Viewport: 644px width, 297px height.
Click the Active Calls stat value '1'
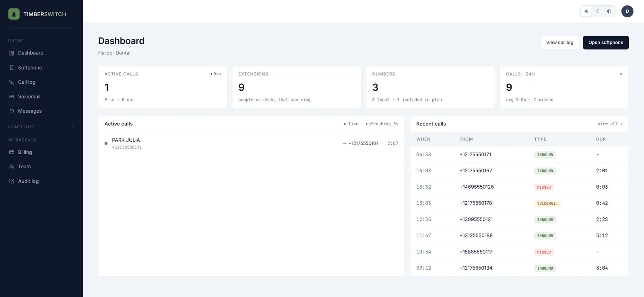(x=107, y=87)
